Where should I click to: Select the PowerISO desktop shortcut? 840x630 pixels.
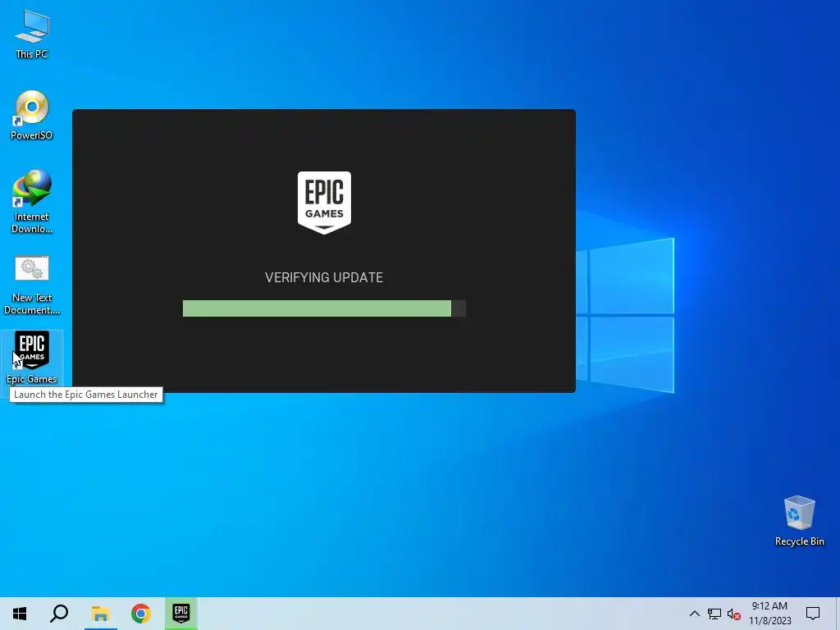tap(32, 115)
